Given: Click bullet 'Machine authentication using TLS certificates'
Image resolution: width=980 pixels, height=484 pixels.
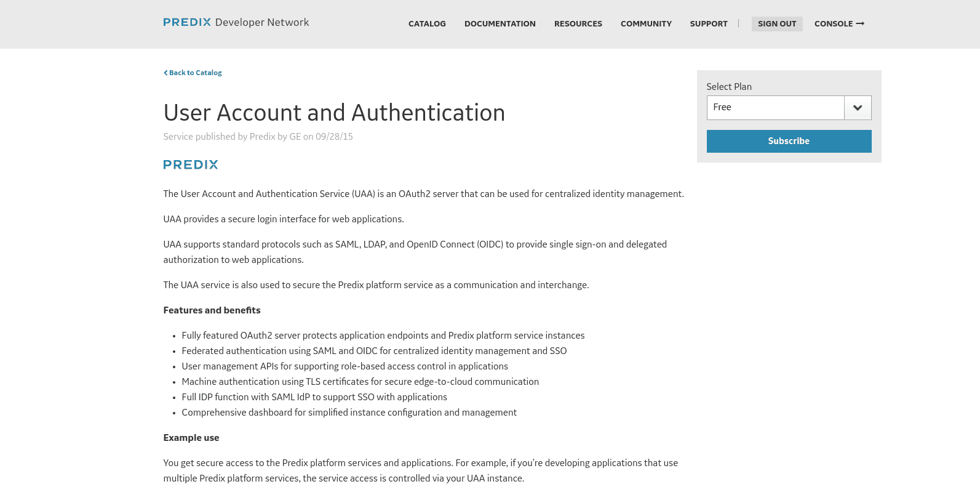Looking at the screenshot, I should pyautogui.click(x=361, y=382).
